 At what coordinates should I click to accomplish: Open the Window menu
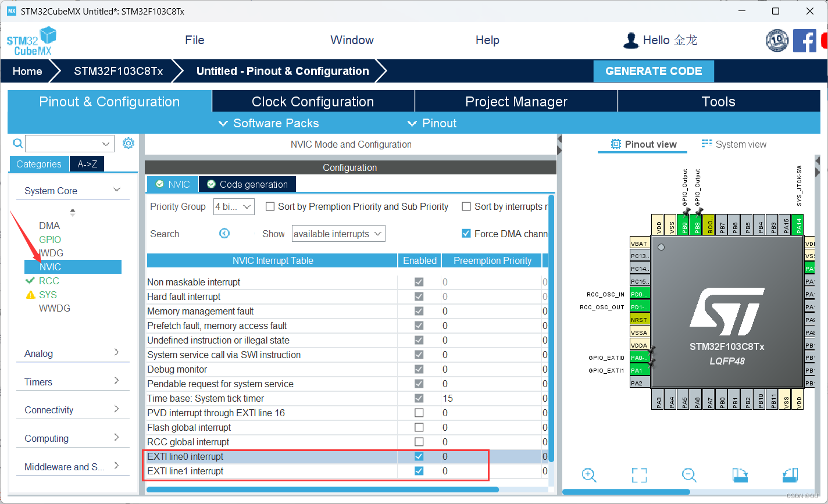pyautogui.click(x=352, y=40)
